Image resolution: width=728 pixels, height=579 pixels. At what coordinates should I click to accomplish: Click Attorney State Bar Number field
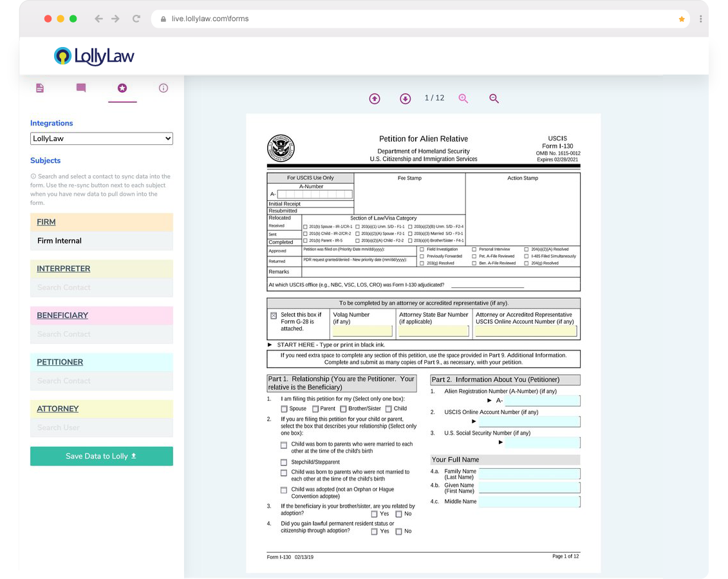(434, 331)
